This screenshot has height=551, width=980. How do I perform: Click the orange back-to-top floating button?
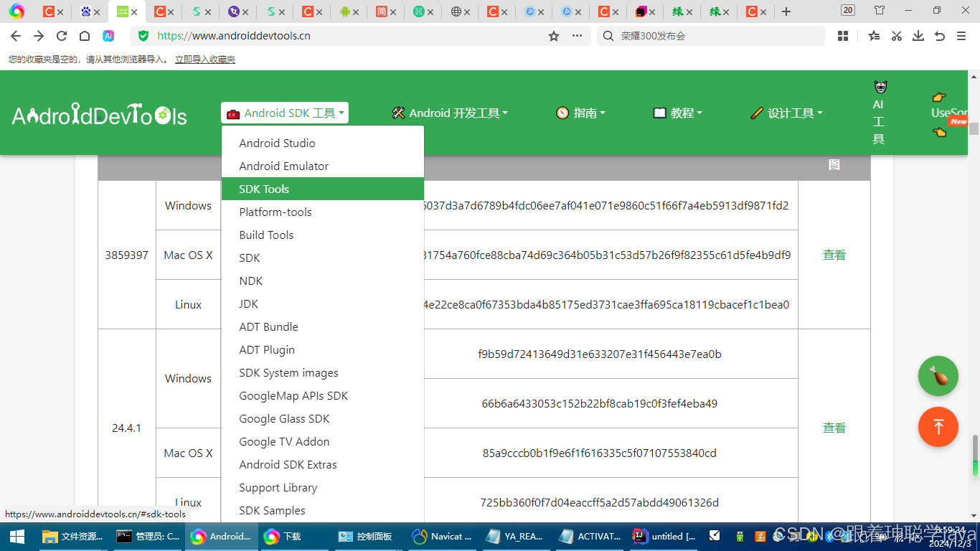(x=938, y=427)
